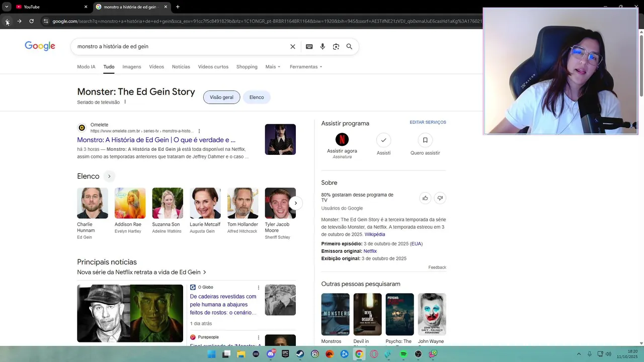Viewport: 644px width, 362px height.
Task: Open a new browser tab
Action: coord(178,7)
